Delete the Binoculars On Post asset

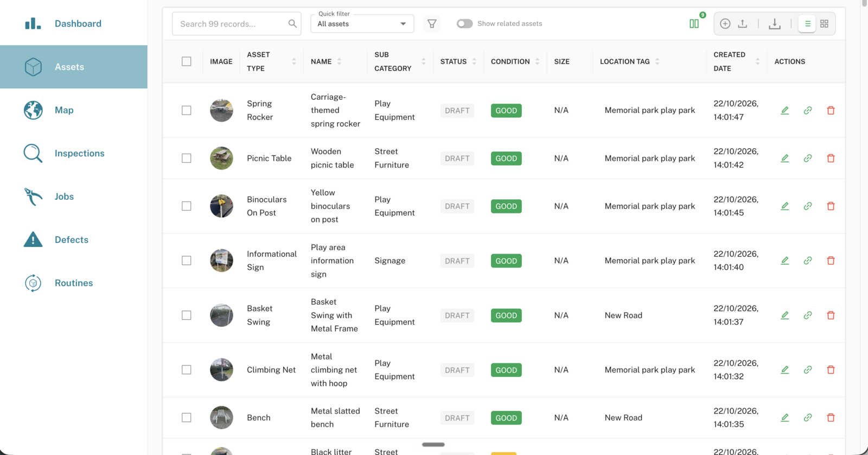(x=831, y=206)
